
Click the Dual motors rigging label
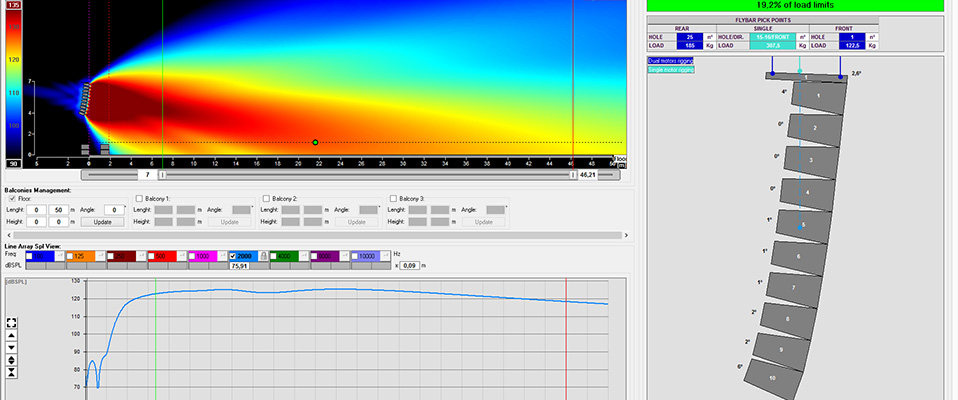(671, 60)
